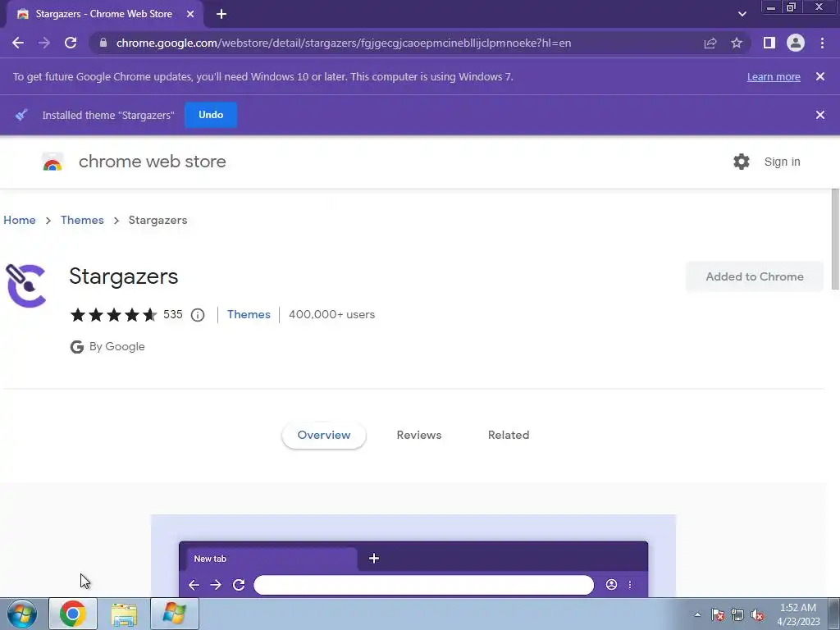Open the Chrome profile avatar menu
This screenshot has height=630, width=840.
796,43
